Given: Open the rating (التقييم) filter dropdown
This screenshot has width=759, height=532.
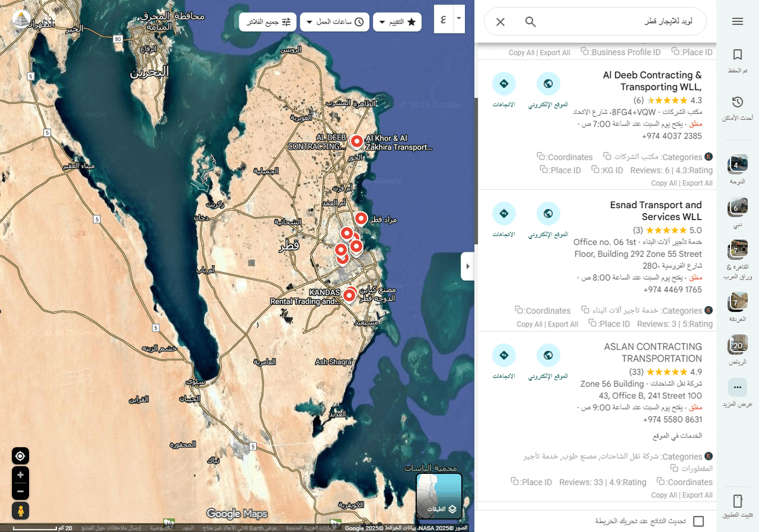Looking at the screenshot, I should (397, 22).
